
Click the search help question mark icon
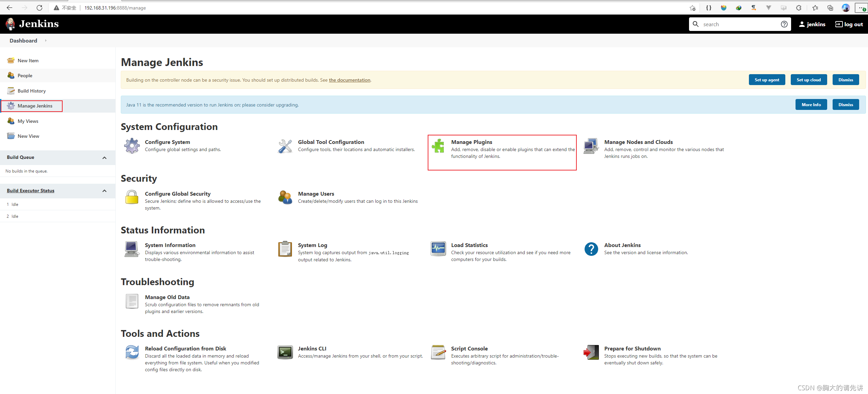(x=784, y=24)
